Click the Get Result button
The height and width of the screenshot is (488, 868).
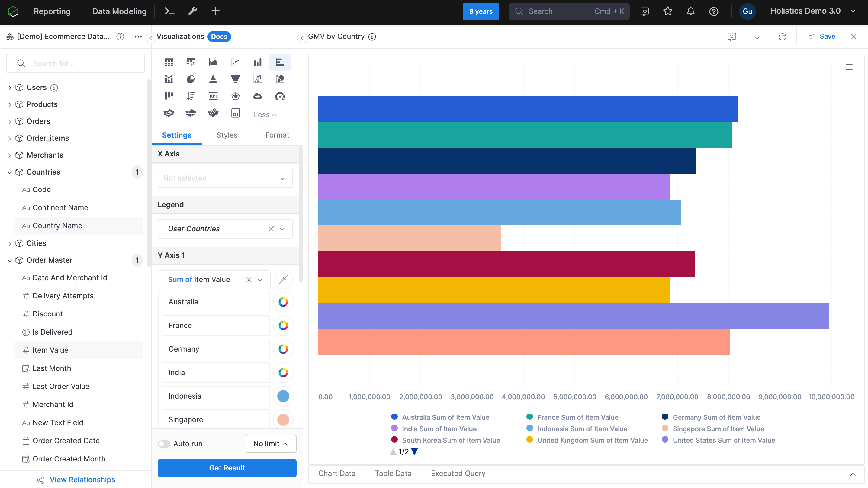(x=227, y=468)
